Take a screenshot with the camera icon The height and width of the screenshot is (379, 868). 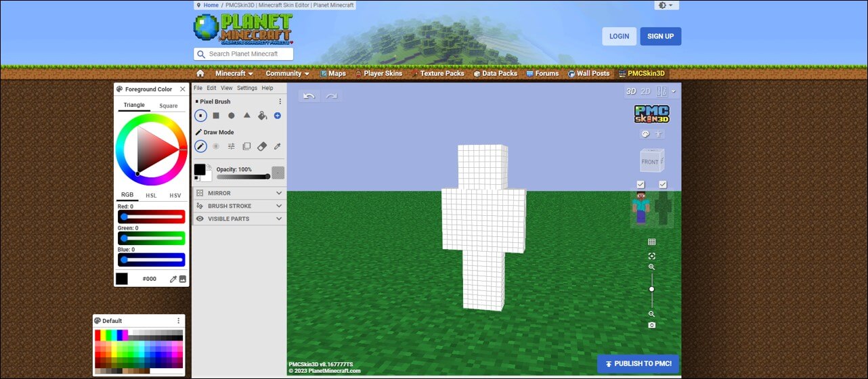click(652, 326)
